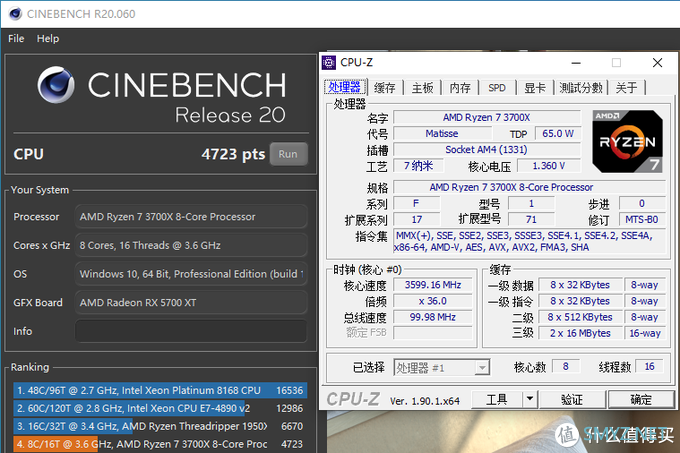Click the 扩展型号 value 71
Viewport: 680px width, 453px height.
click(x=531, y=219)
